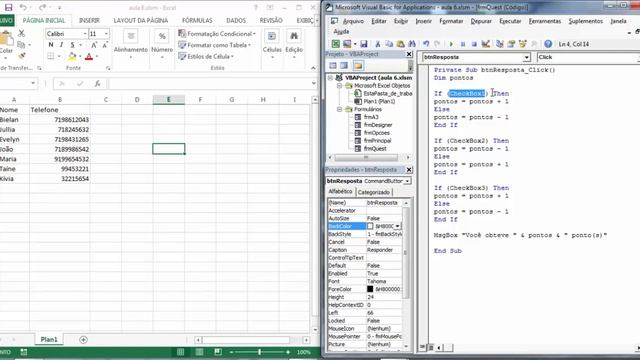This screenshot has height=360, width=640.
Task: Click the Excel formula bar input
Action: 209,84
